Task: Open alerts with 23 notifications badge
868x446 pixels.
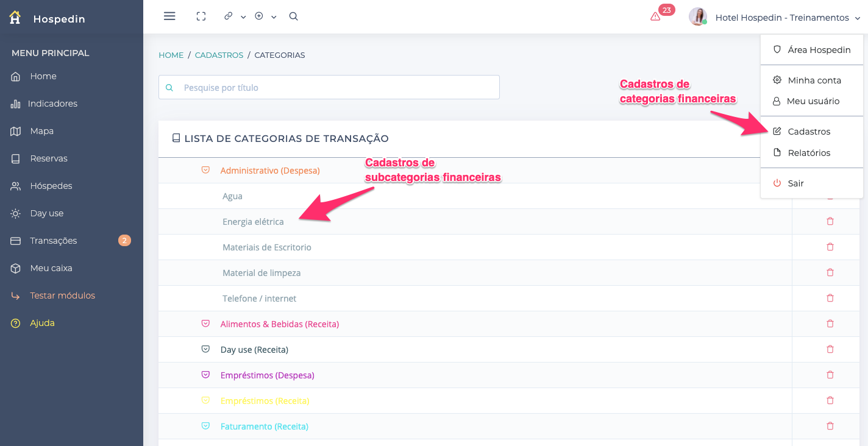Action: pyautogui.click(x=656, y=16)
